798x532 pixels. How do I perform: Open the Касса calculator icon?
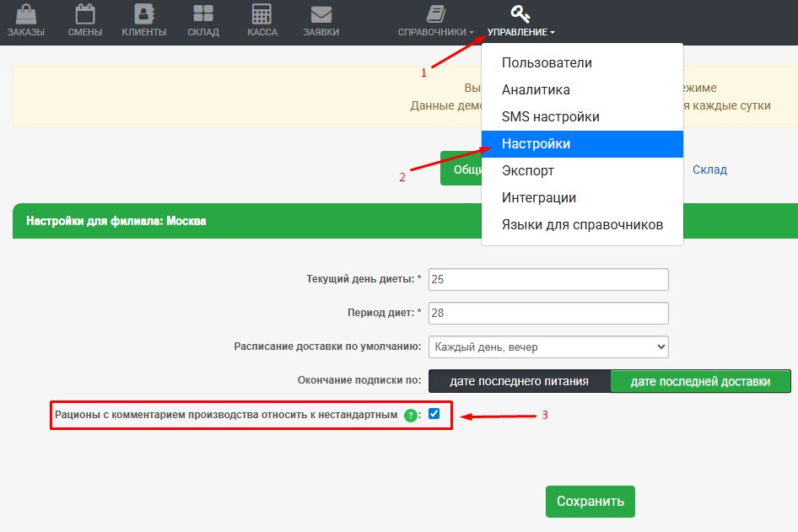262,14
